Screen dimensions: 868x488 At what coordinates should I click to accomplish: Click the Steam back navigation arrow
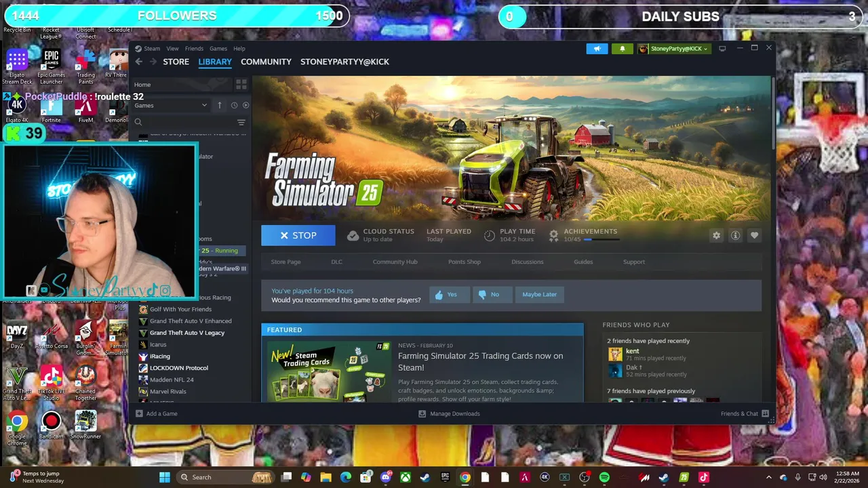point(138,62)
